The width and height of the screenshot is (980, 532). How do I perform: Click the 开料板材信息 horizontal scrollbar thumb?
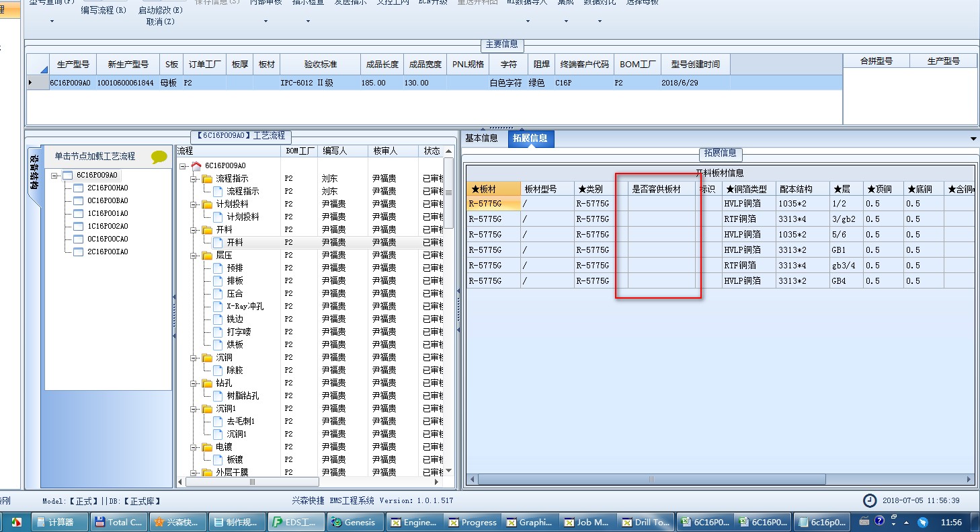click(x=651, y=480)
